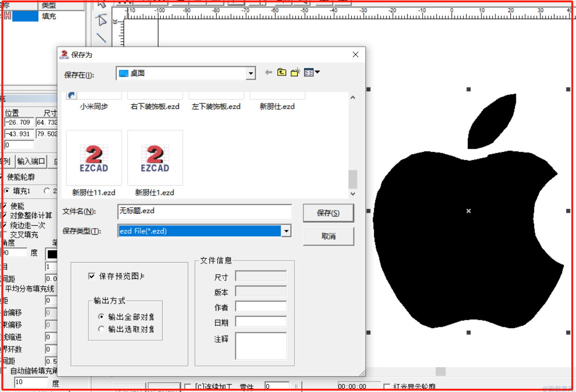Toggle 绕边走一次 checkbox
Image resolution: width=576 pixels, height=392 pixels.
point(4,225)
